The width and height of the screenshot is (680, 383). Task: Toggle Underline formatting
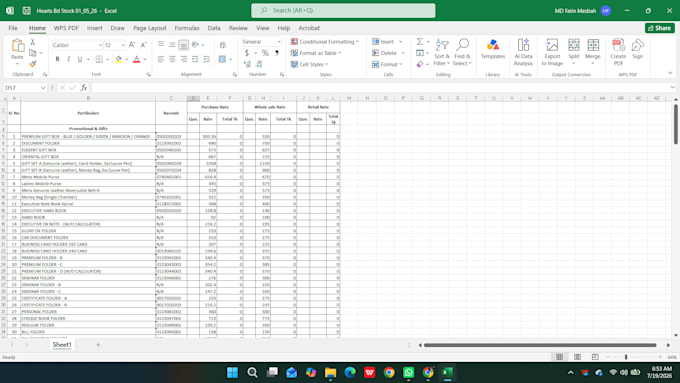click(80, 59)
